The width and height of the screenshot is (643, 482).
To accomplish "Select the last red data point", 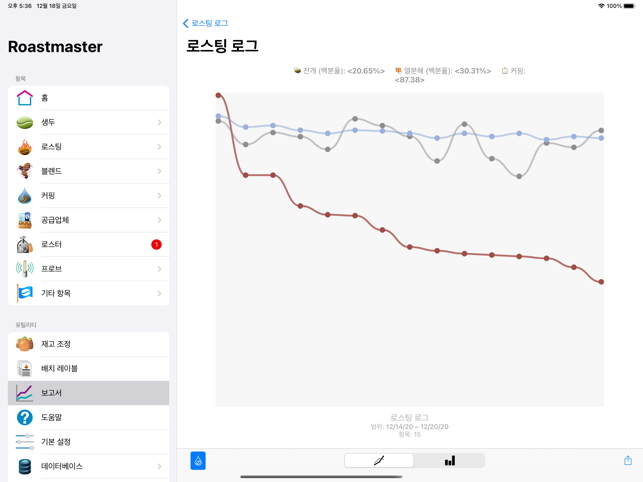I will tap(601, 282).
